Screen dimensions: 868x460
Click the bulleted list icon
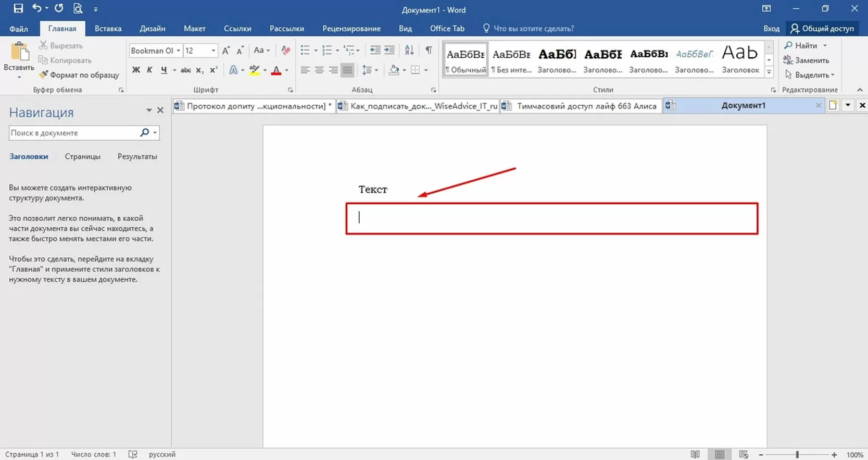[x=305, y=51]
